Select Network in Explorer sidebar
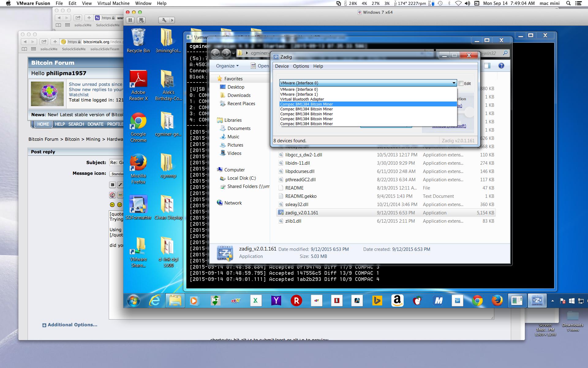This screenshot has height=368, width=588. (233, 203)
